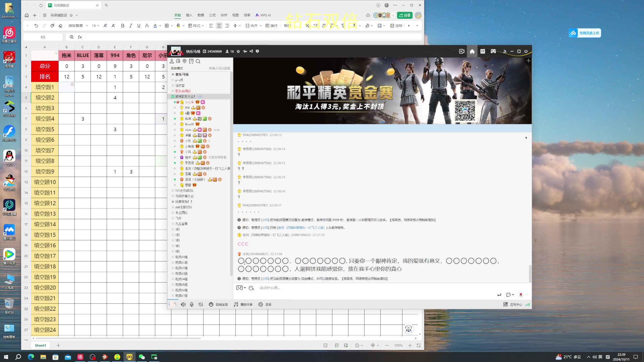Click the 录音 record button
644x362 pixels.
click(x=265, y=304)
